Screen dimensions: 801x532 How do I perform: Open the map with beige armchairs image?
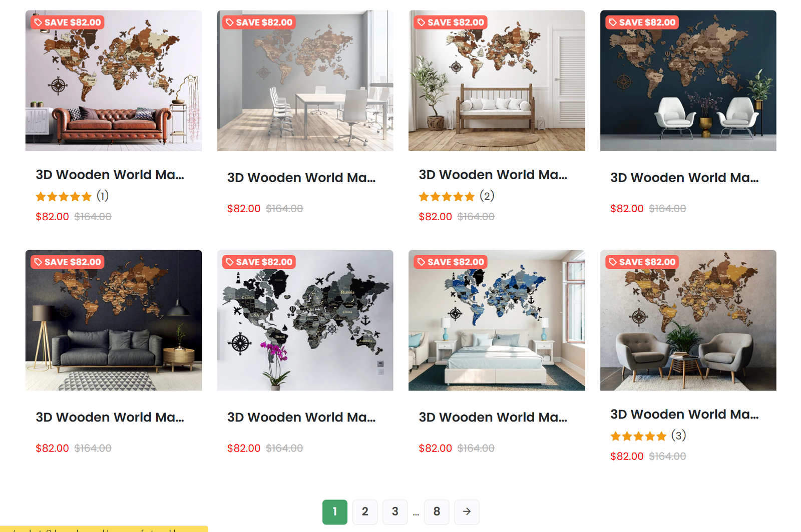[688, 320]
